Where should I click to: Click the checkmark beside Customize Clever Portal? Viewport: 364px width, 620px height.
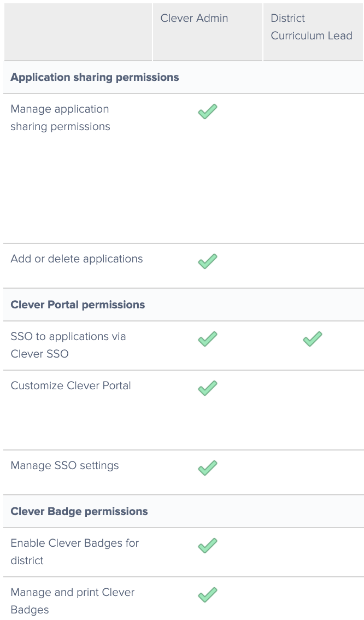click(207, 388)
